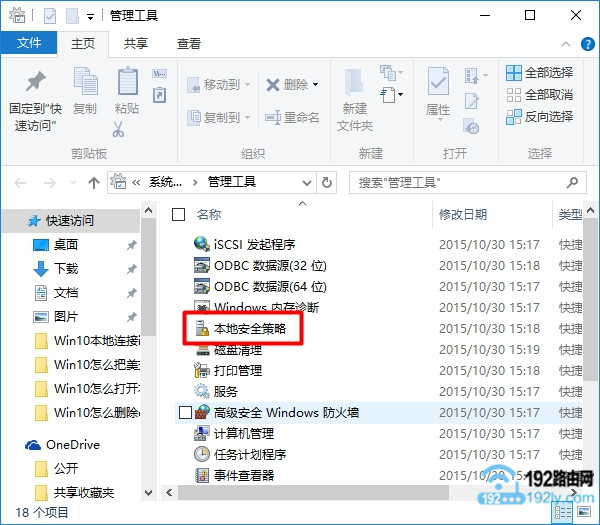Click 管理工具 in address breadcrumb
The height and width of the screenshot is (525, 600).
click(232, 182)
